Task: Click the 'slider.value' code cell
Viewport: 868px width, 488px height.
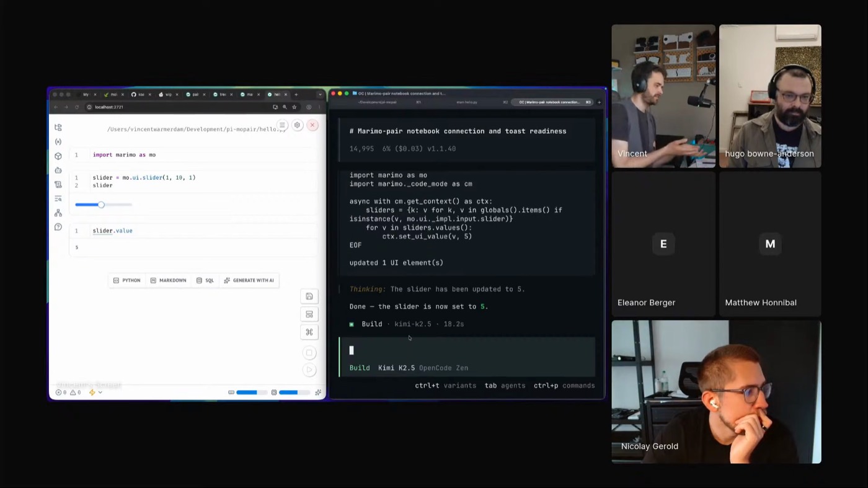Action: pos(193,231)
